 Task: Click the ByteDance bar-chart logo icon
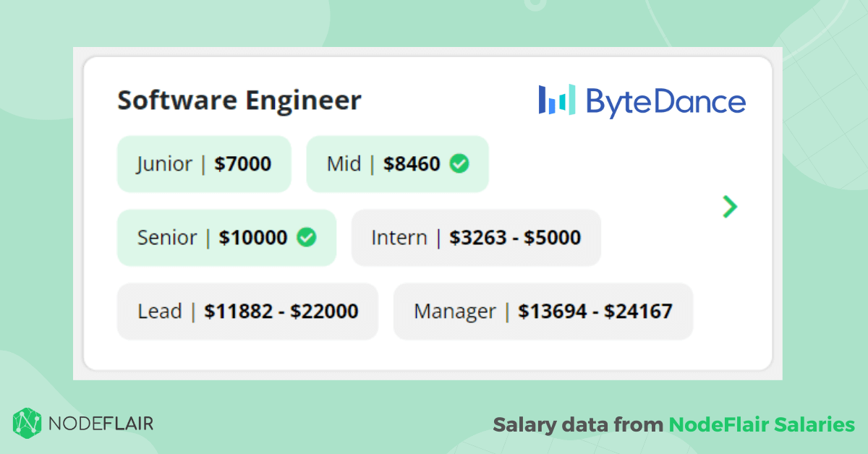(x=557, y=100)
